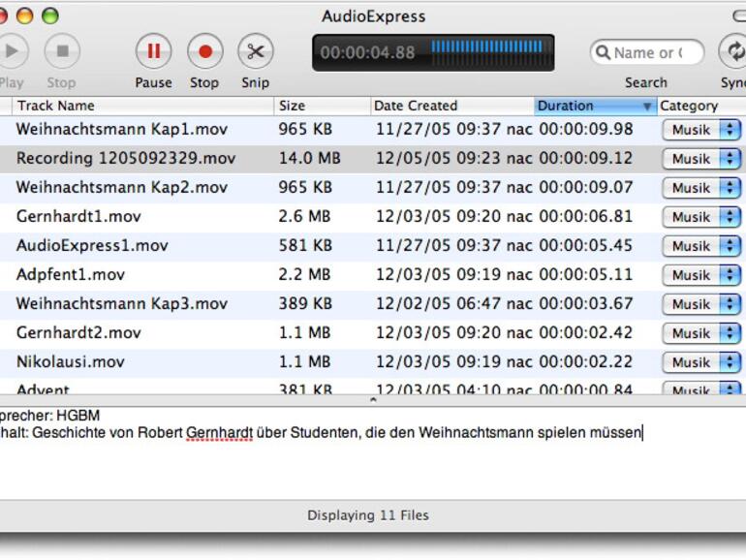
Task: Select track Weihnachtsmann Kap2.mov
Action: pyautogui.click(x=122, y=187)
